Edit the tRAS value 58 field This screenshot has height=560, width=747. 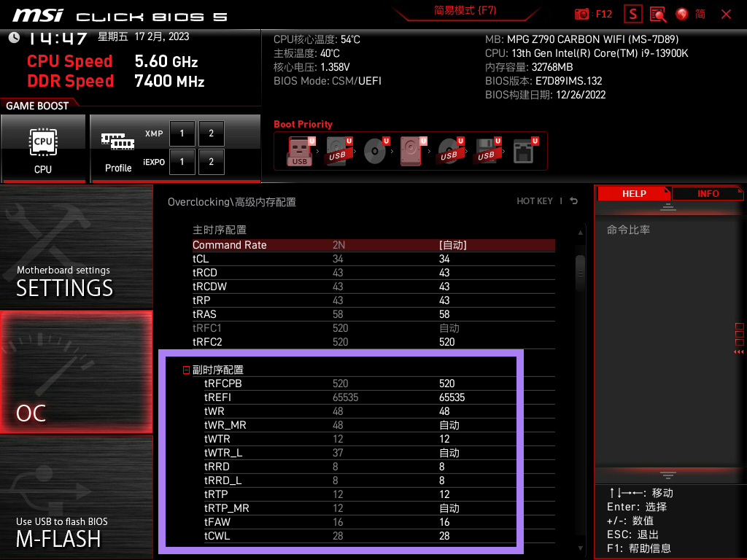[x=444, y=314]
